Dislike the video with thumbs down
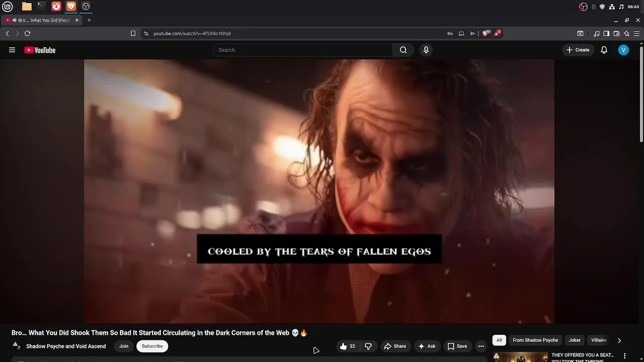This screenshot has width=644, height=362. click(368, 346)
